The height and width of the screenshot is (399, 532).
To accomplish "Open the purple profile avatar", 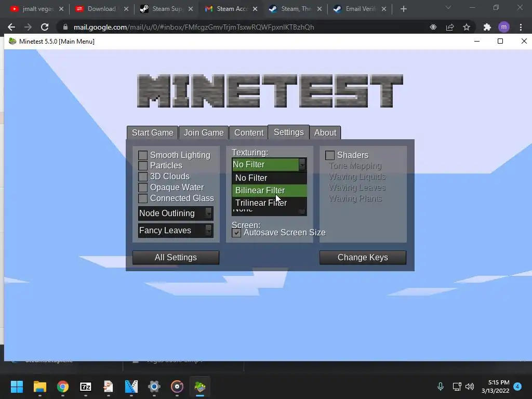I will [504, 27].
